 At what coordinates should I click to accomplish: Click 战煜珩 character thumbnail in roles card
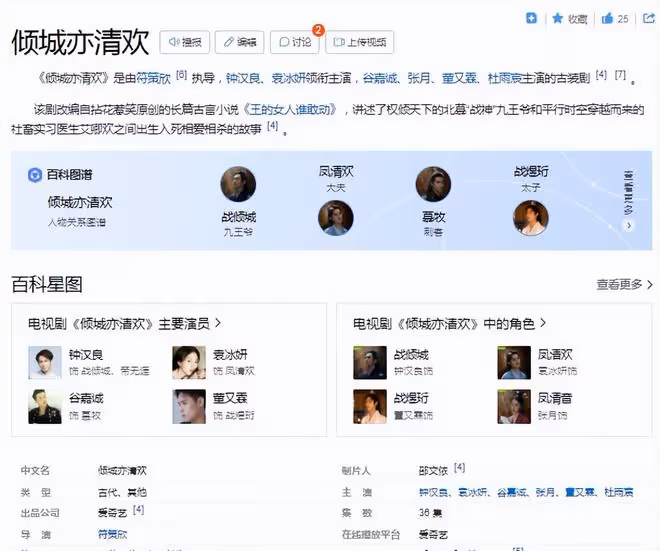tap(370, 407)
